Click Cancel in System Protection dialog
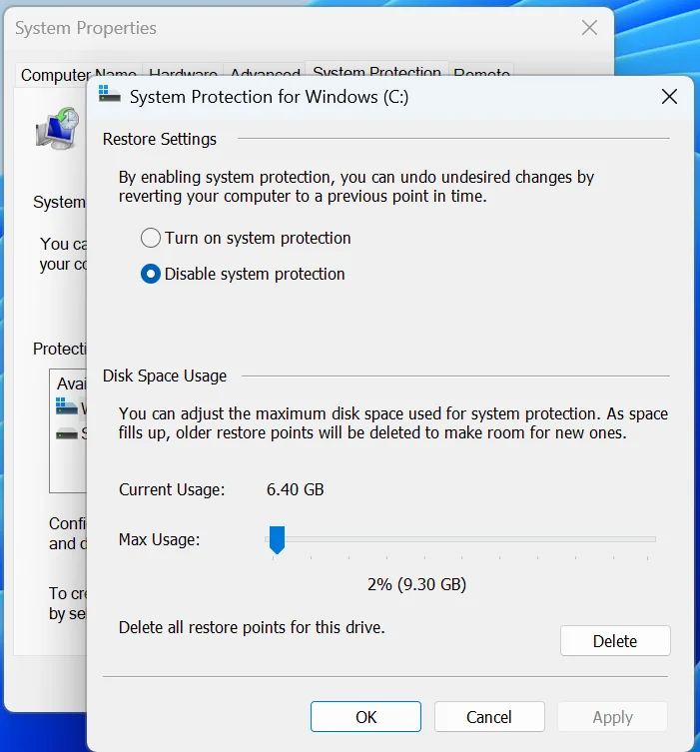This screenshot has width=700, height=752. coord(489,717)
